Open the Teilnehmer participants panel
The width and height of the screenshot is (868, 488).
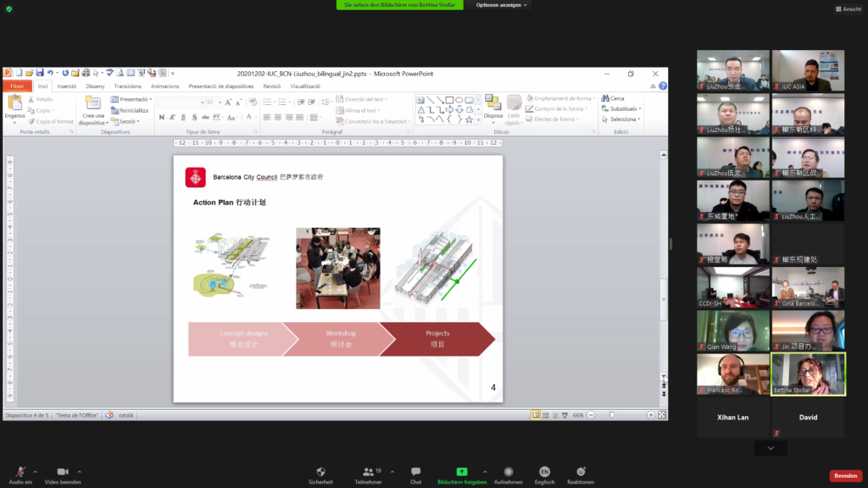point(367,472)
